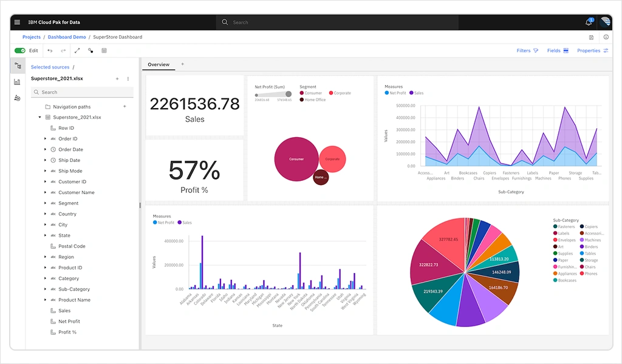Switch to the Overview tab
The height and width of the screenshot is (364, 622).
pyautogui.click(x=159, y=64)
